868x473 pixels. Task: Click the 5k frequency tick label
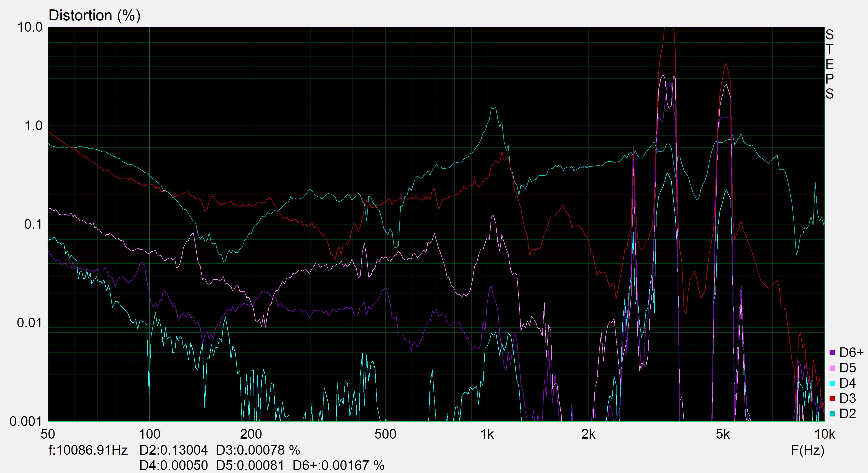[723, 434]
